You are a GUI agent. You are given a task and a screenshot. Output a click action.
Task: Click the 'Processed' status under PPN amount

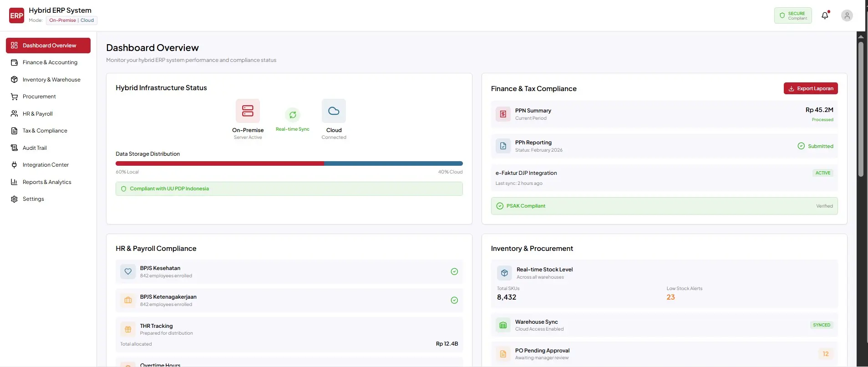tap(822, 120)
